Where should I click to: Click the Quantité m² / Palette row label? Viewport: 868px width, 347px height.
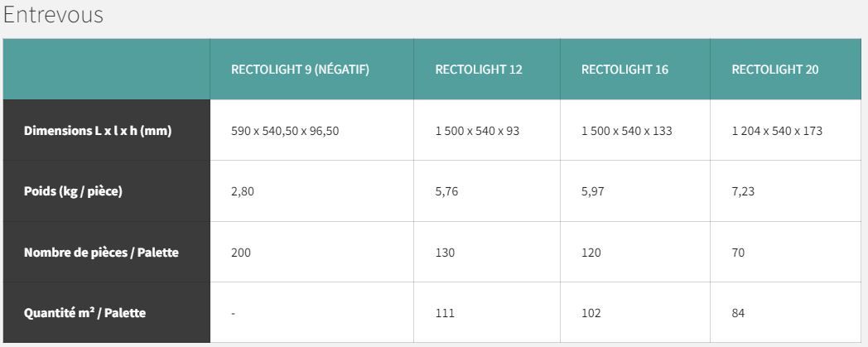click(85, 313)
